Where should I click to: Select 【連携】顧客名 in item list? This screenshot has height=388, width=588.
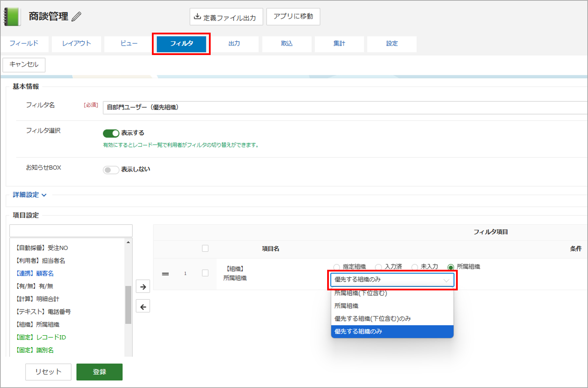[34, 273]
